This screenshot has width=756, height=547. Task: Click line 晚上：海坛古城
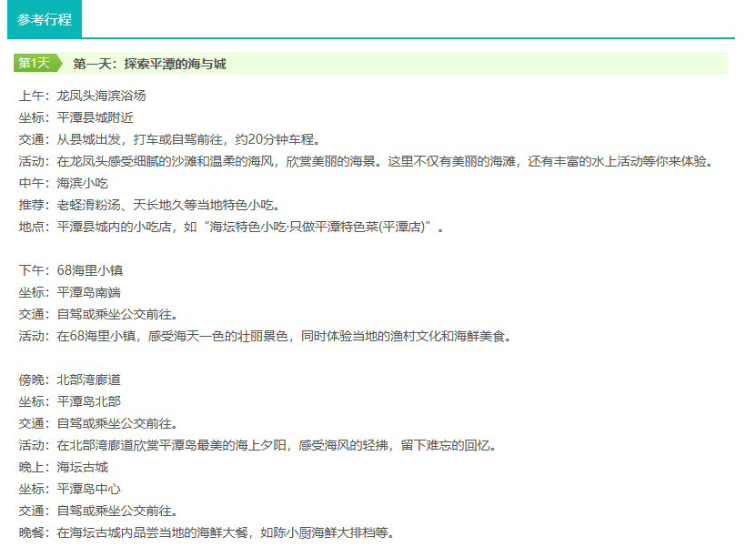click(x=63, y=467)
